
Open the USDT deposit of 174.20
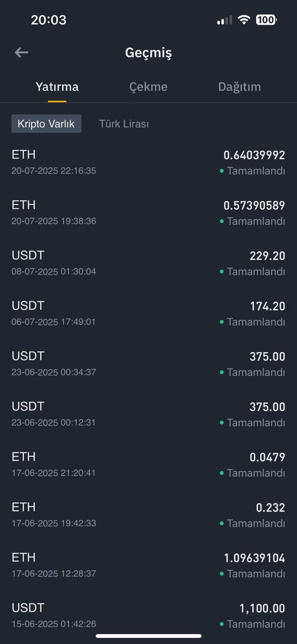tap(148, 313)
